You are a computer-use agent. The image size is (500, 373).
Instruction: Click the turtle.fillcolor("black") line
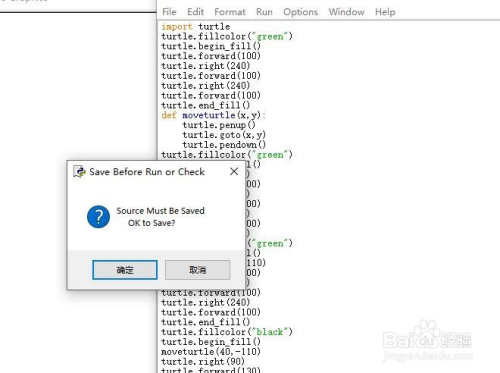pos(227,332)
